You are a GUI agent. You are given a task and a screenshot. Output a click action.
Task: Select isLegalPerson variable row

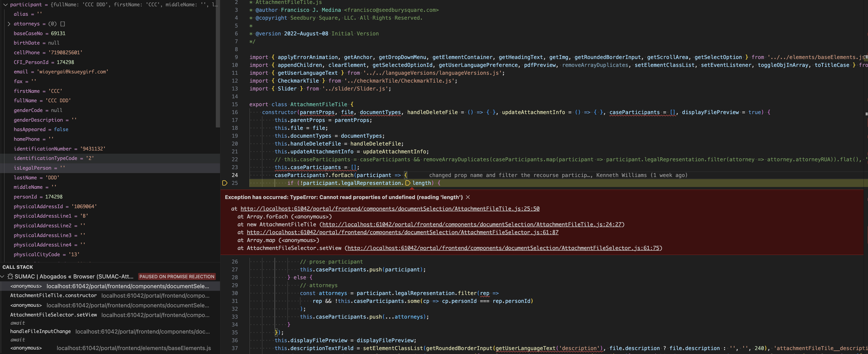33,168
